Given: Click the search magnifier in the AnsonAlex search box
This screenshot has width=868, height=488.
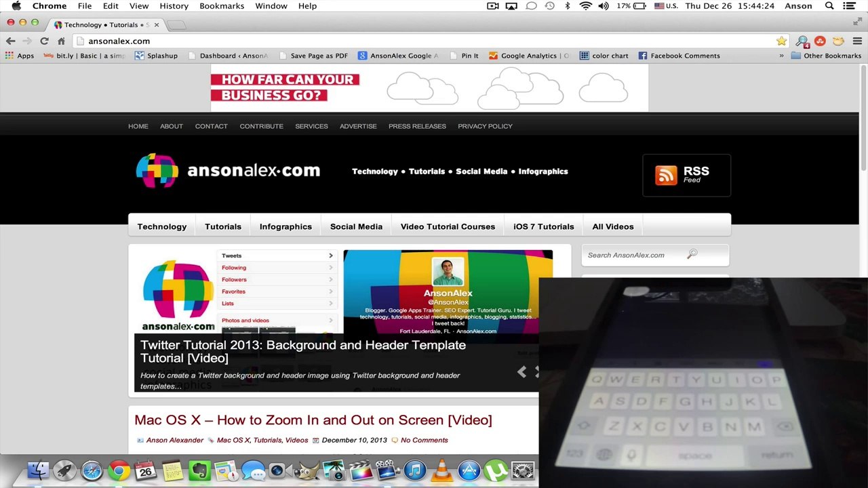Looking at the screenshot, I should coord(692,254).
